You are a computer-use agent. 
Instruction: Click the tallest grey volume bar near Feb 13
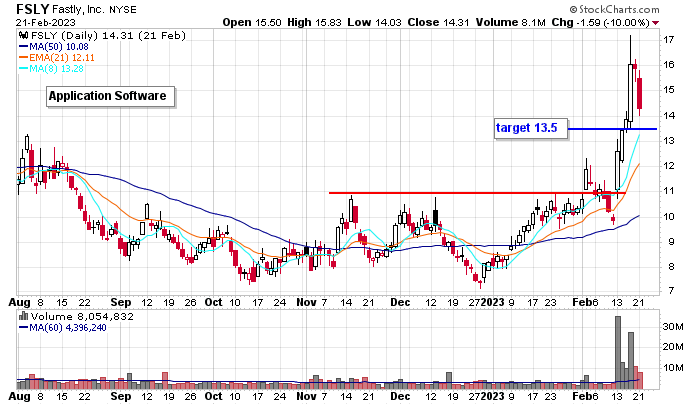click(618, 352)
